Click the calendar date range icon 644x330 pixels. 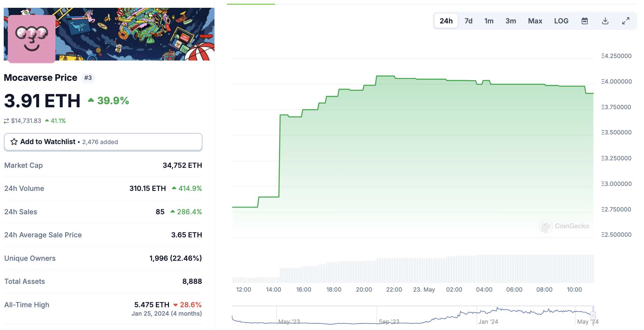coord(585,21)
